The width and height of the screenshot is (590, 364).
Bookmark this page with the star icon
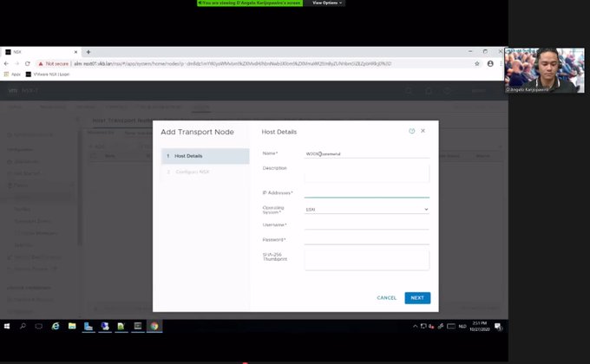477,63
